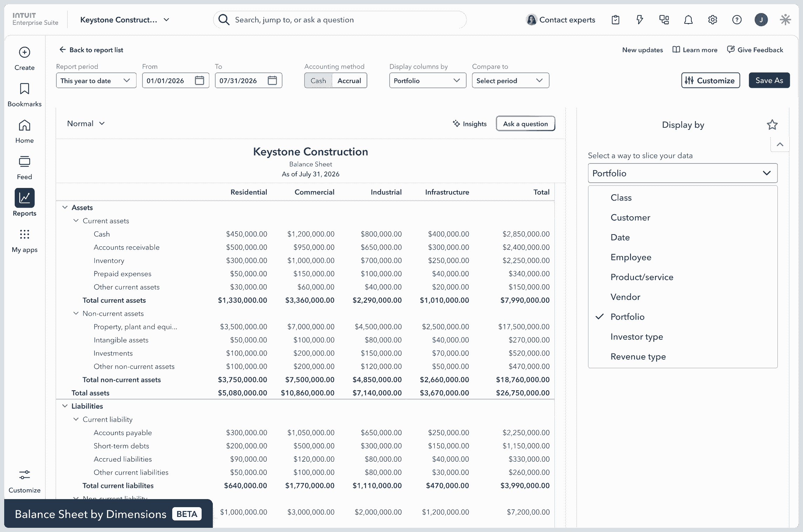Open My apps grid
Screen dimensions: 803x532
pyautogui.click(x=24, y=240)
